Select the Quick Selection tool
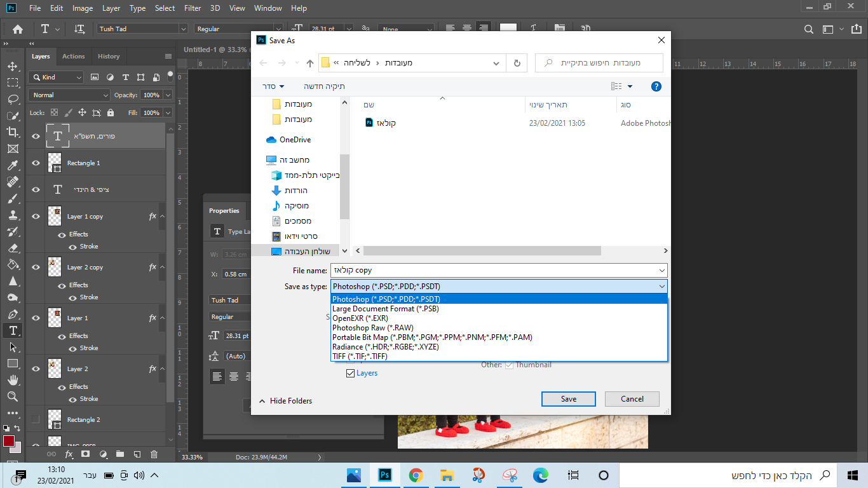Screen dimensions: 868x488 [13, 116]
